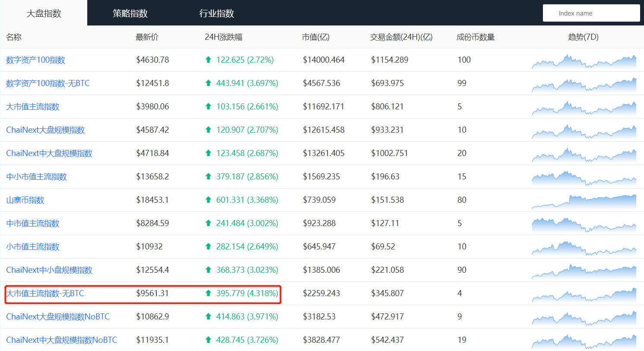This screenshot has width=644, height=351.
Task: Select the trading volume $69.52
Action: click(383, 247)
